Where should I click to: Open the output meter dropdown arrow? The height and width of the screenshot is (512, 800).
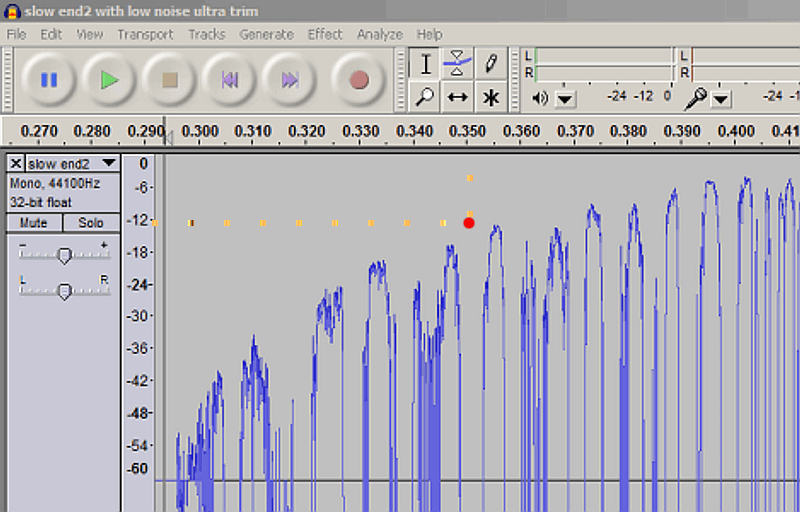[565, 98]
